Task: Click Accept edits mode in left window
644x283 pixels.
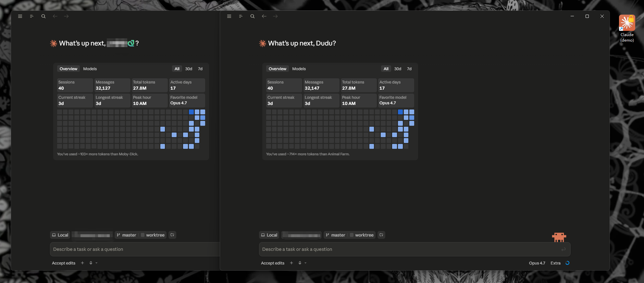Action: (x=64, y=263)
